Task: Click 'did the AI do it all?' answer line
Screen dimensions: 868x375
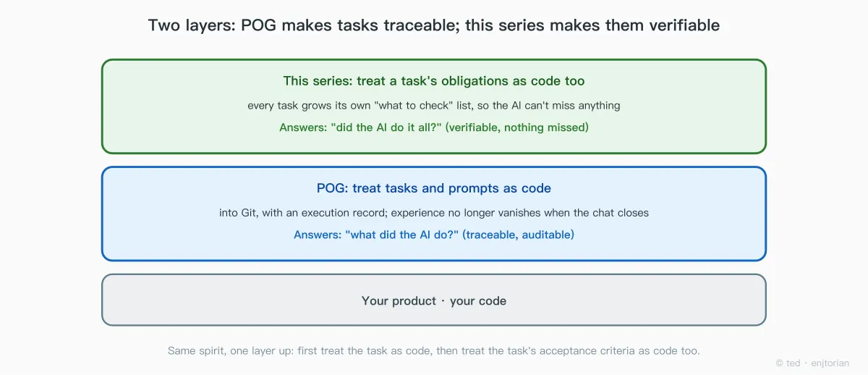Action: pos(434,127)
